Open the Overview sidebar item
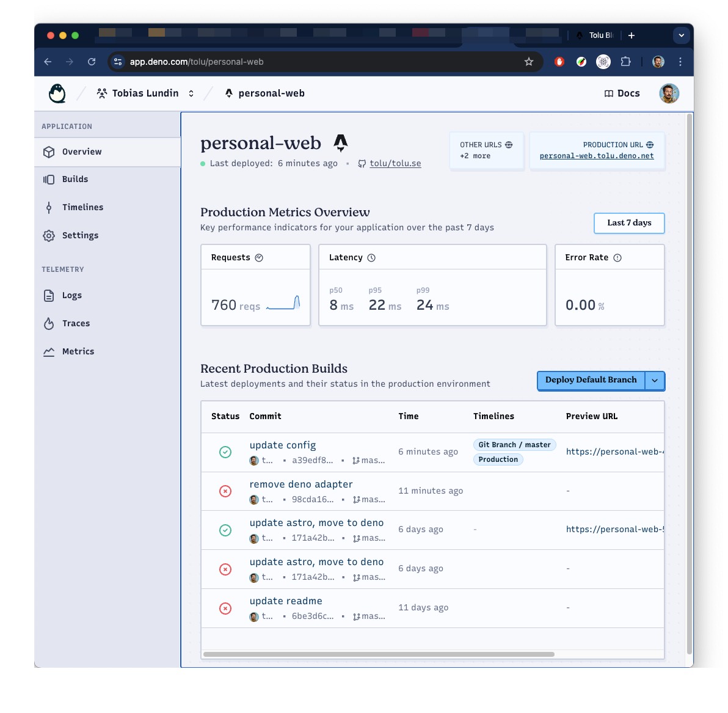 107,152
